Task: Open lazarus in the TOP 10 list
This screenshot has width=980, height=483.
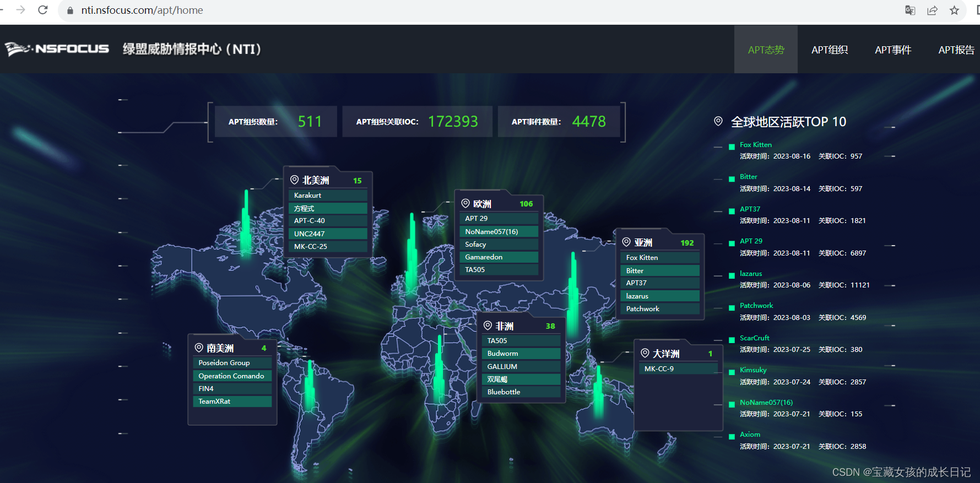Action: click(x=751, y=274)
